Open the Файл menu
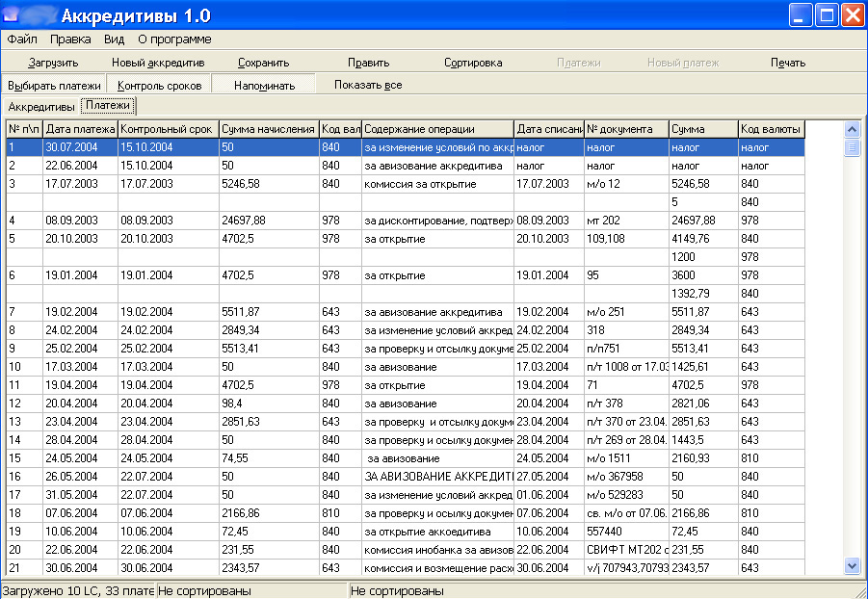 [22, 39]
